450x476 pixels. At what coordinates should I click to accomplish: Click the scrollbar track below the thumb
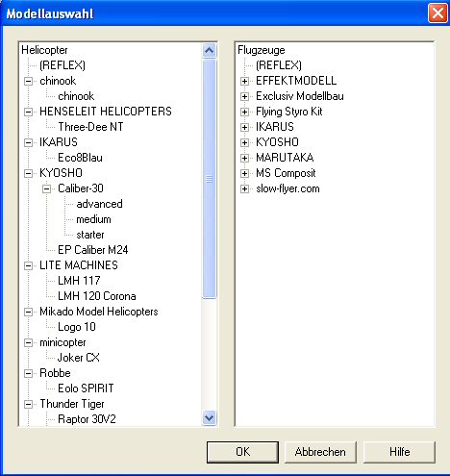(x=210, y=354)
